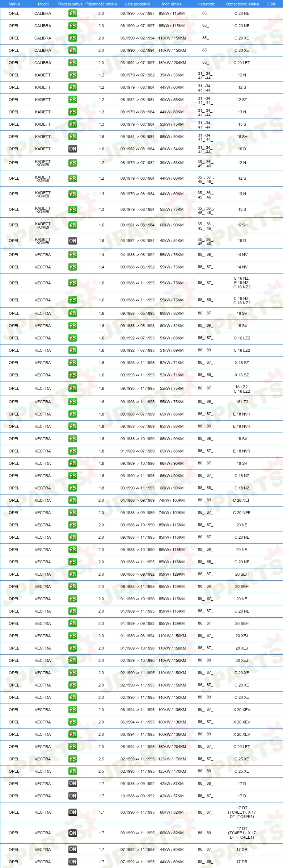
Task: Click the fuel icon in the VECTRA 20 SEH 01.1989 row
Action: [x=72, y=623]
